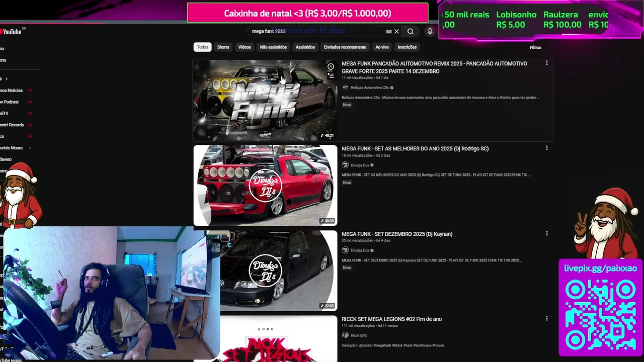Click the 48:21 duration badge

[x=327, y=135]
